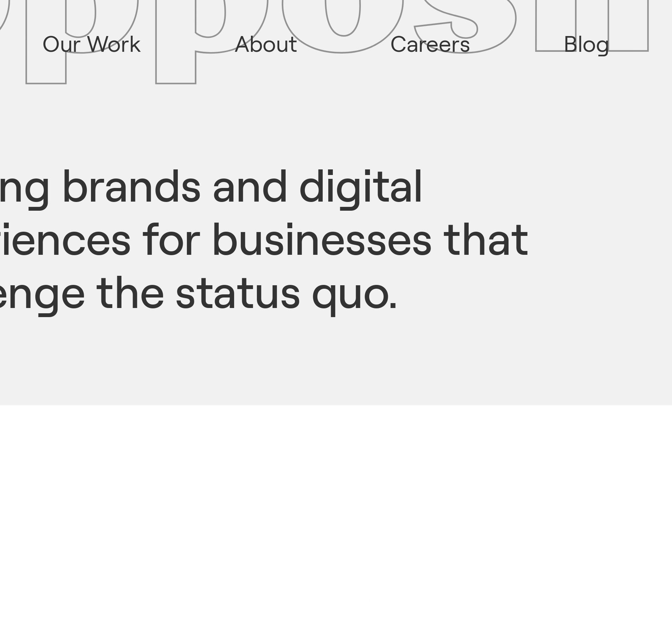672x630 pixels.
Task: Open the Our Work page
Action: (91, 44)
